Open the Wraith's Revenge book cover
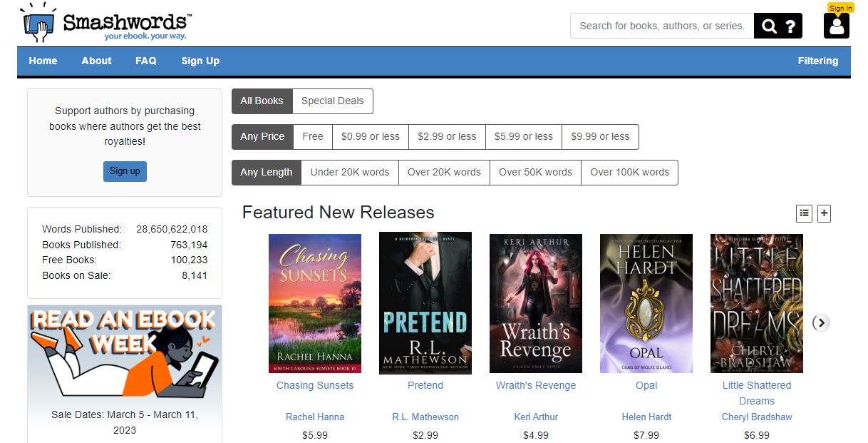Screen dimensions: 868x443 point(536,303)
